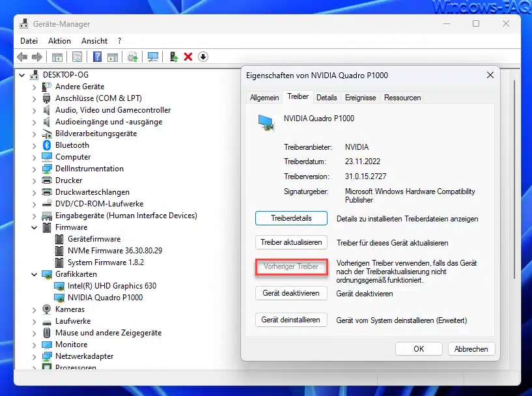The image size is (532, 396).
Task: Click the Geräte-Manager title bar icon
Action: (23, 23)
